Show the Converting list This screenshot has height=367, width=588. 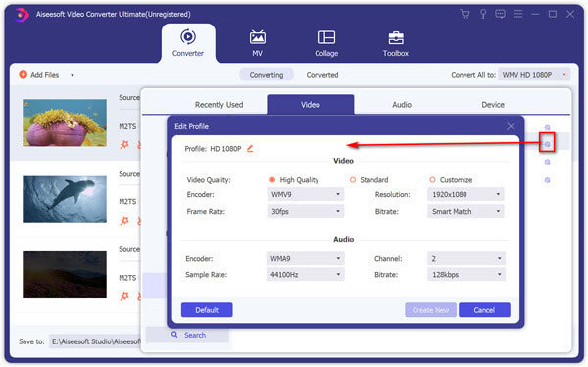pos(267,75)
